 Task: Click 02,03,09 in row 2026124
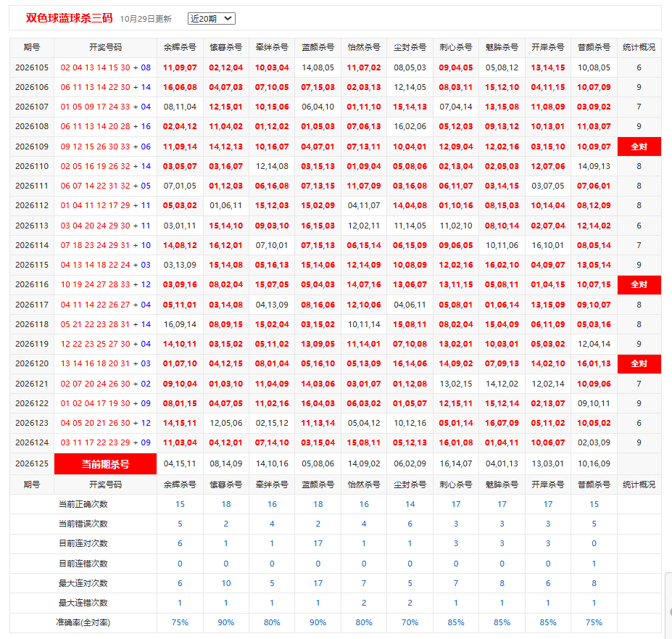point(594,442)
